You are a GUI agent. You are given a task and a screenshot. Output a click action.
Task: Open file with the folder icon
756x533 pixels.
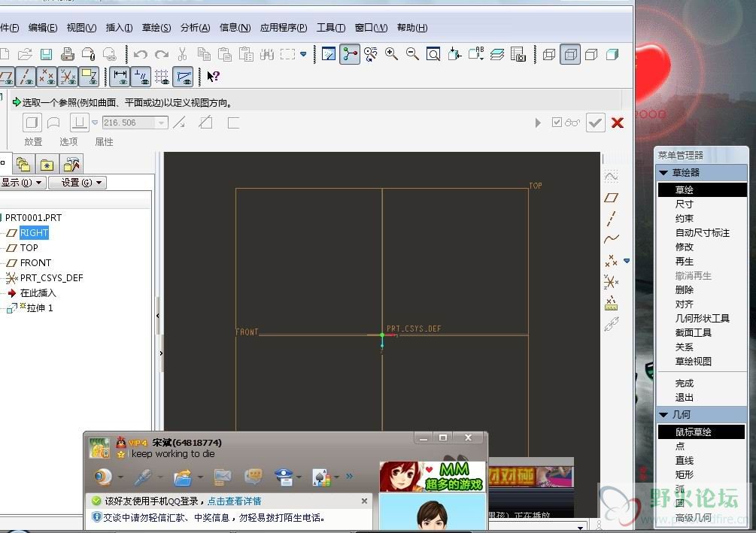click(25, 54)
